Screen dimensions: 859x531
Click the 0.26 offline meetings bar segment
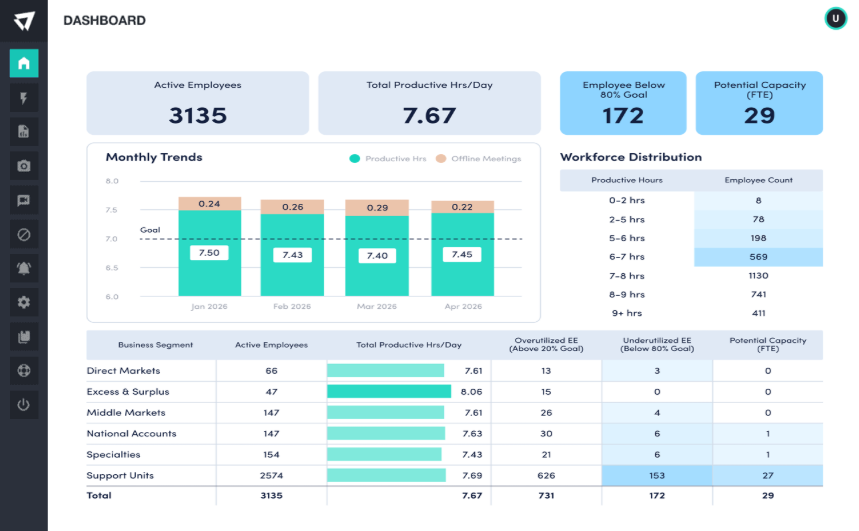[x=292, y=207]
